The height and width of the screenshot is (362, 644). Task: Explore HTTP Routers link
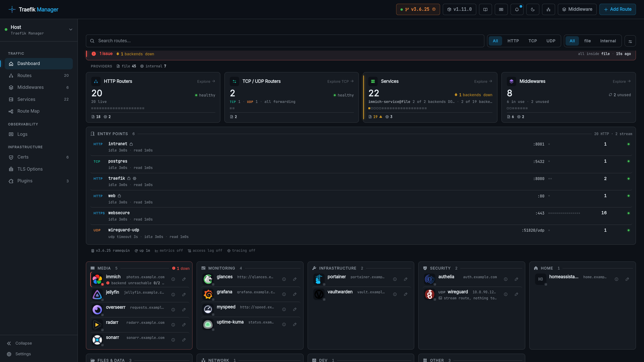pos(206,81)
